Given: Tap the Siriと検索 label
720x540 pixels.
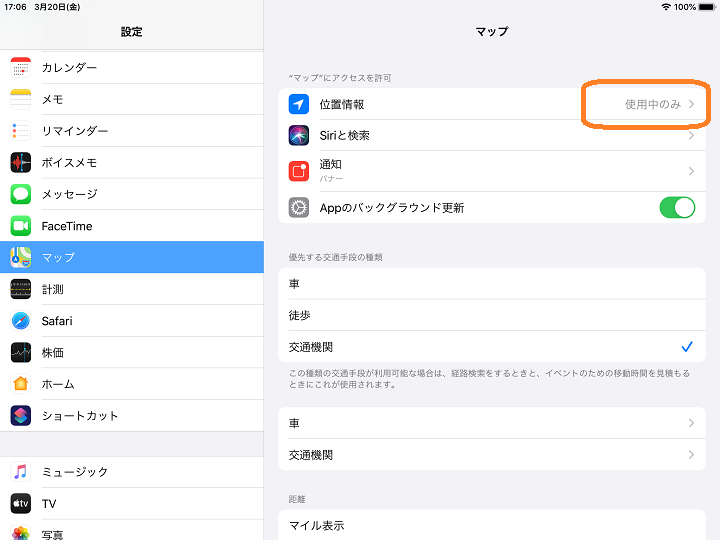Looking at the screenshot, I should pyautogui.click(x=344, y=135).
